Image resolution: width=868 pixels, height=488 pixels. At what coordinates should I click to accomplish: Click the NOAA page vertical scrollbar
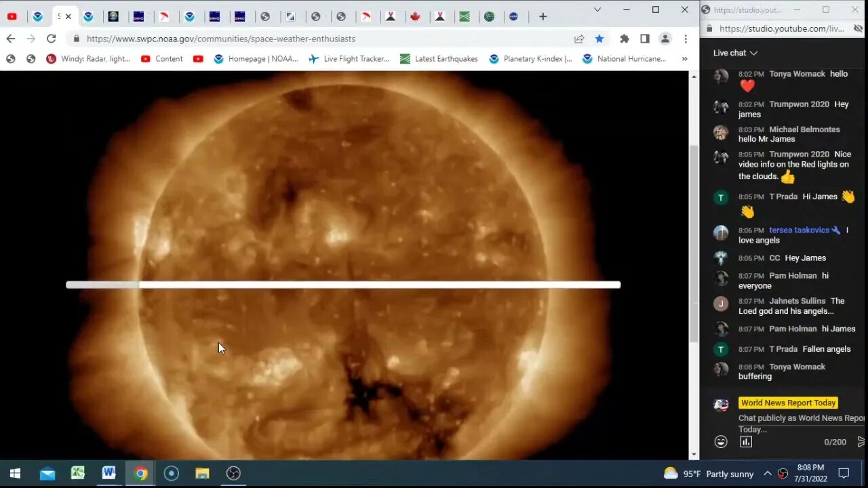pyautogui.click(x=693, y=244)
